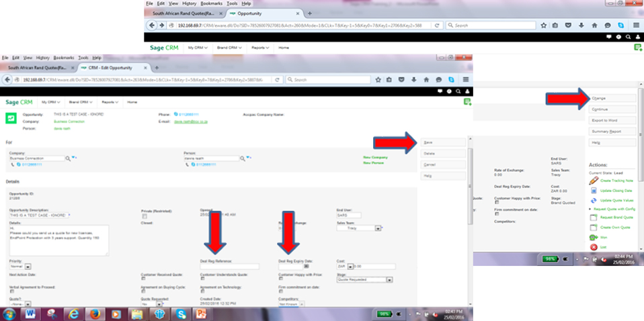Screen dimensions: 644x321
Task: Open Internet Explorer from the taskbar
Action: [73, 314]
